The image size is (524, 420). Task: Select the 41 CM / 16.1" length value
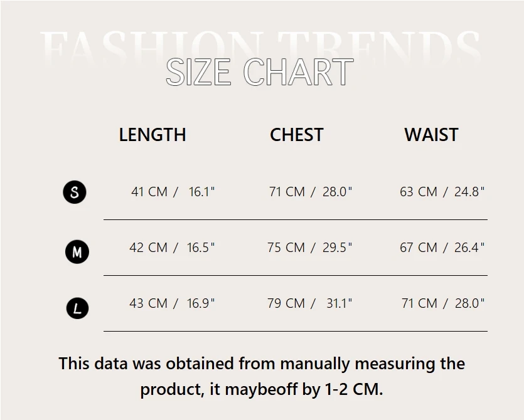[x=173, y=192]
